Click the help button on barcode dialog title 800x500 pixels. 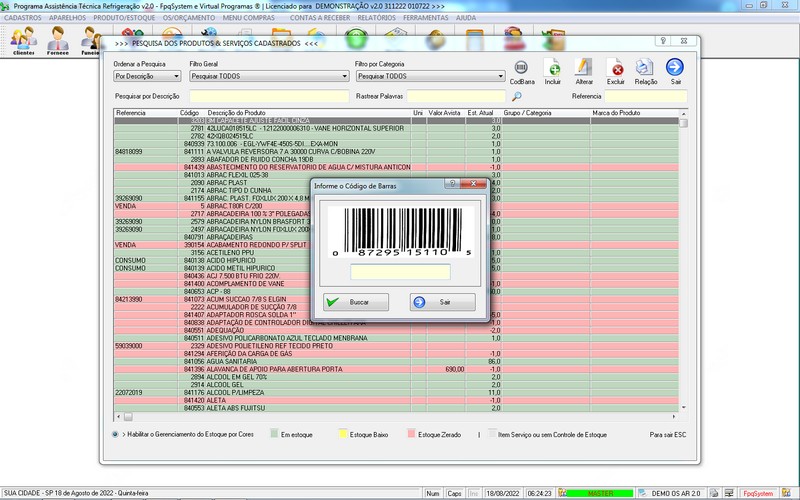coord(452,185)
